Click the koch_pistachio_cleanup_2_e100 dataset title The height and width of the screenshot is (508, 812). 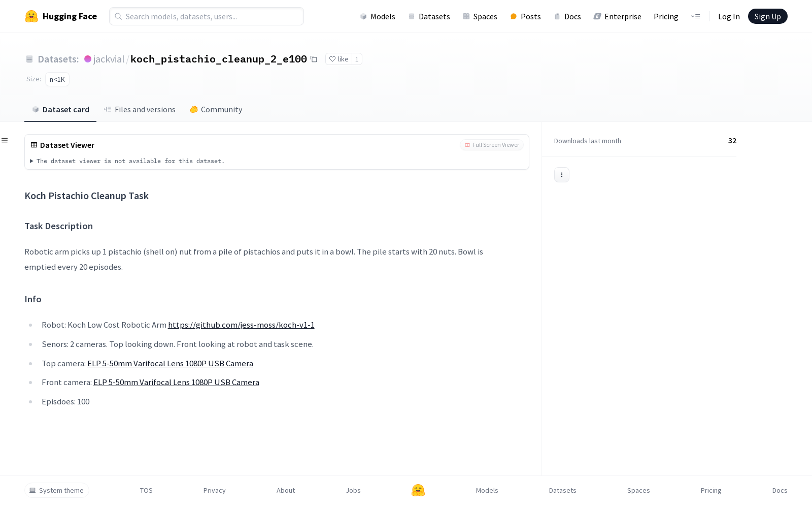[219, 59]
